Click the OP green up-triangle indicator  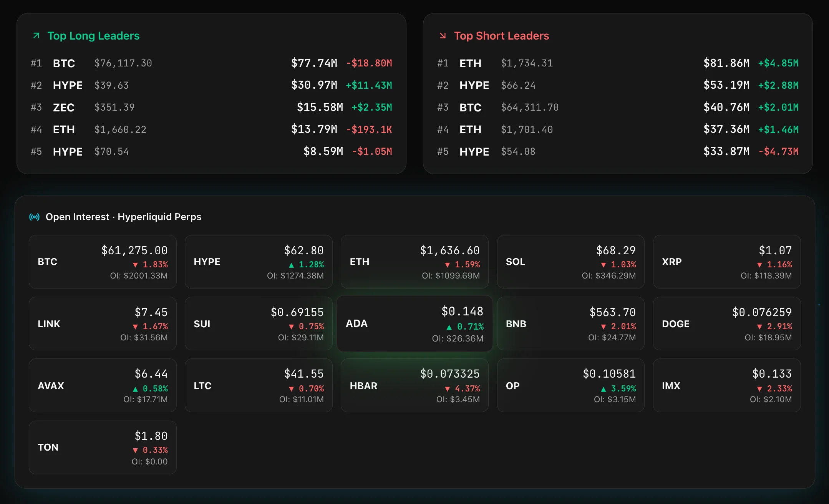pos(604,389)
